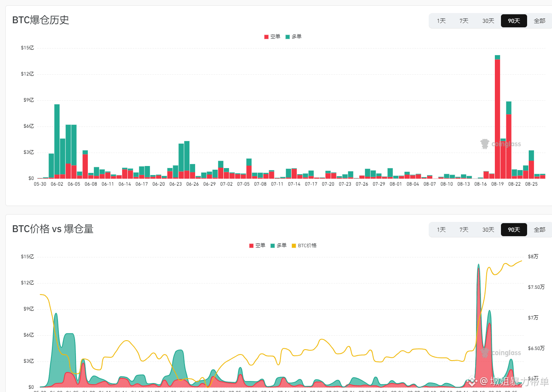The width and height of the screenshot is (552, 392).
Task: Click 08-19 date label on x-axis
Action: 497,184
